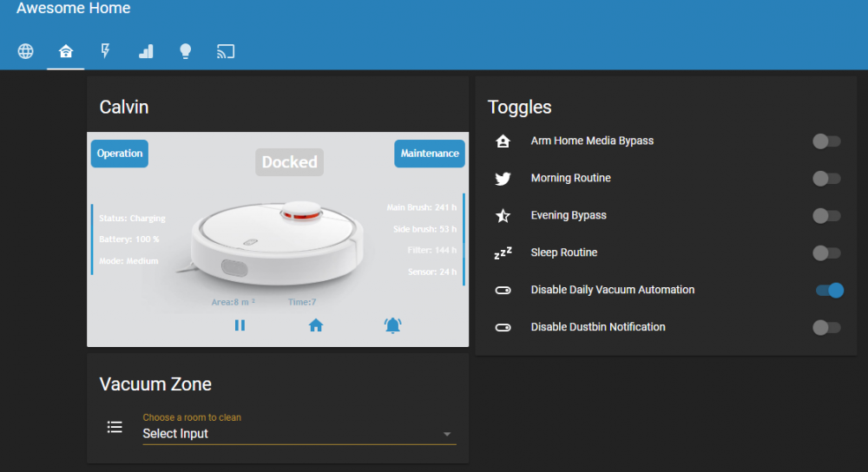Click the Maintenance button

(x=430, y=154)
